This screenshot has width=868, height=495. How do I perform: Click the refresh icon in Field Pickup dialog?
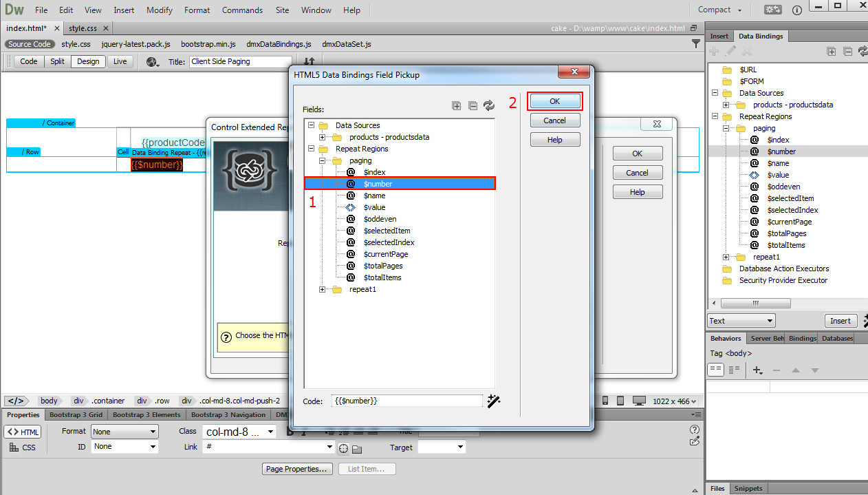point(489,105)
